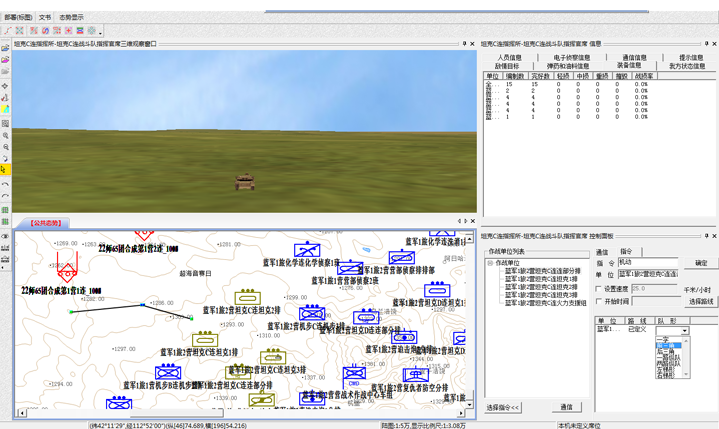Image resolution: width=719 pixels, height=429 pixels.
Task: Click the gear icon in top toolbar
Action: pos(92,31)
